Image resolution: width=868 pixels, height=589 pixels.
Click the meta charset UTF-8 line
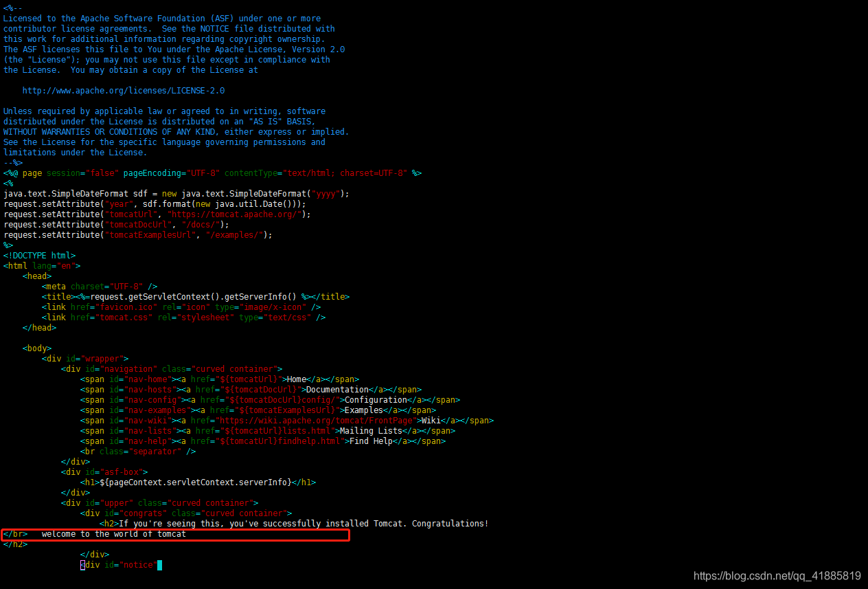(x=100, y=287)
